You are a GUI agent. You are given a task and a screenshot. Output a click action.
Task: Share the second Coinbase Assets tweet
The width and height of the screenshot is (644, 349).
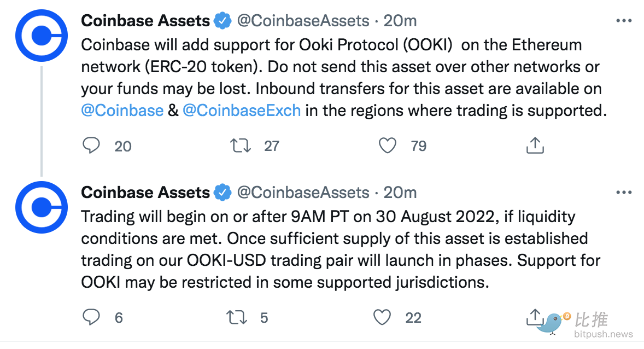535,317
